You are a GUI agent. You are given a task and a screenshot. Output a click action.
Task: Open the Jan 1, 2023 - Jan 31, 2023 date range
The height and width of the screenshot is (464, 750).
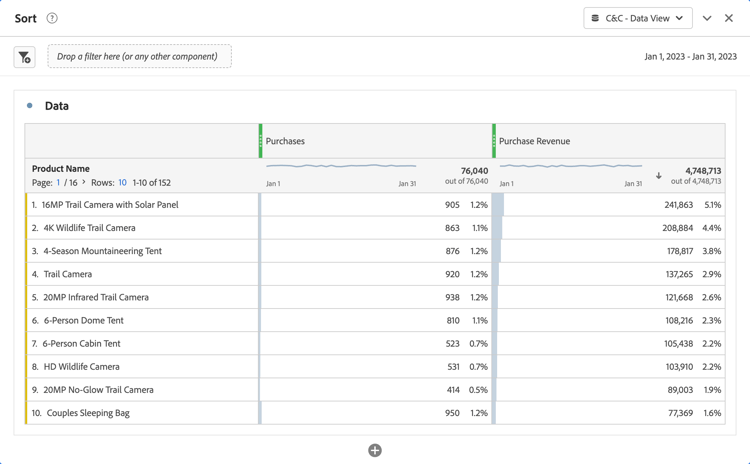(x=690, y=57)
